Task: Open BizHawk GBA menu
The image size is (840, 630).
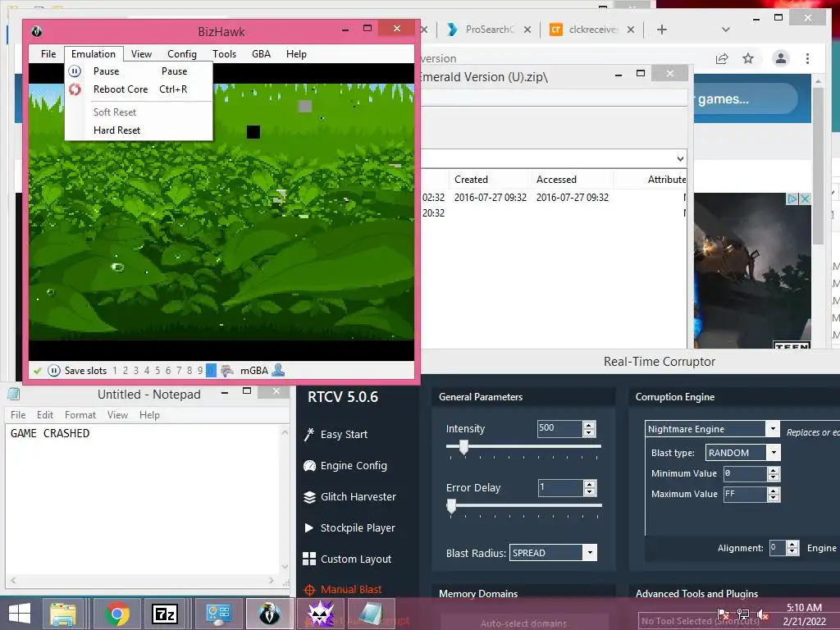Action: [261, 53]
